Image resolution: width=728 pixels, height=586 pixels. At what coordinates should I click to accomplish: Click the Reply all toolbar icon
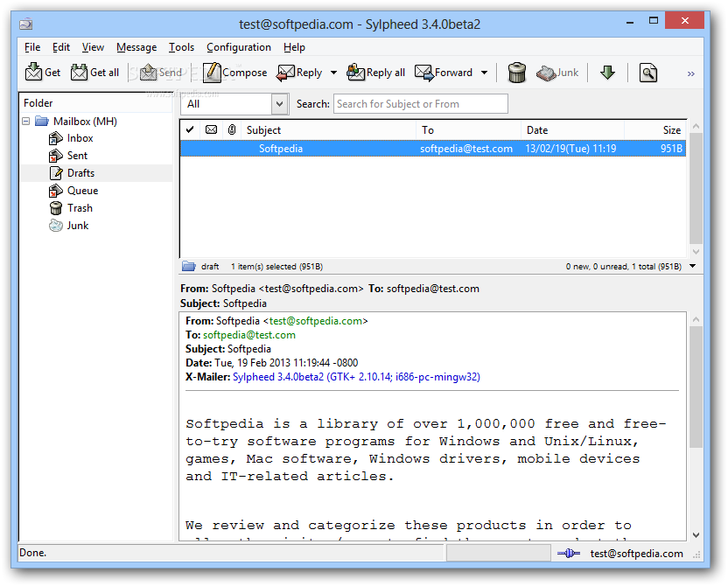click(x=355, y=73)
